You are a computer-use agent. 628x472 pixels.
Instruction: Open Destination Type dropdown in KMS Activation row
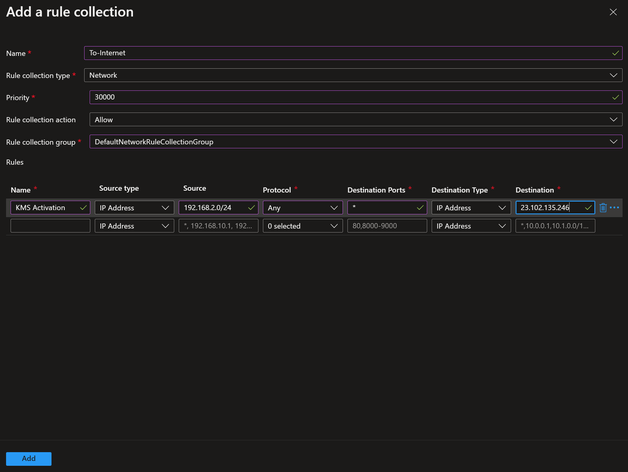click(x=471, y=208)
